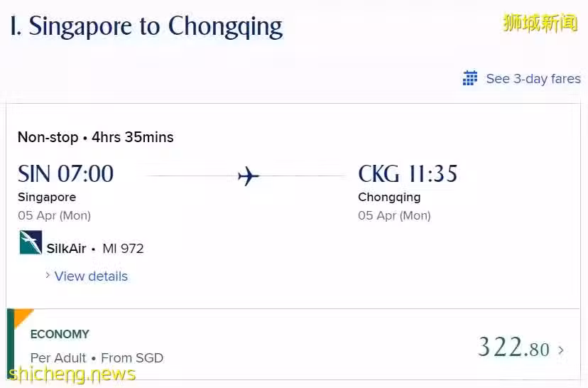
Task: Click the CKG 11:35 arrival time
Action: pyautogui.click(x=408, y=173)
